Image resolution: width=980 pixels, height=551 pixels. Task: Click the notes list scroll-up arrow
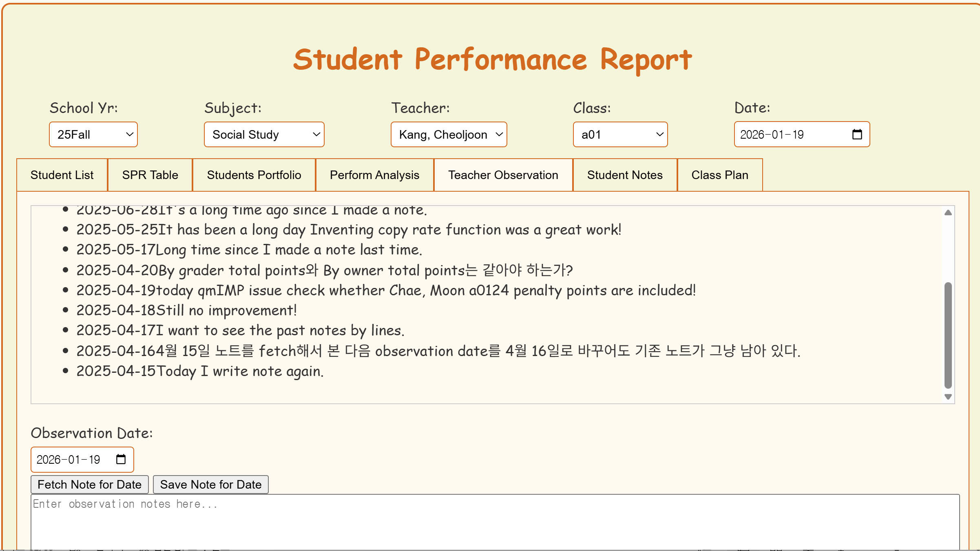948,212
